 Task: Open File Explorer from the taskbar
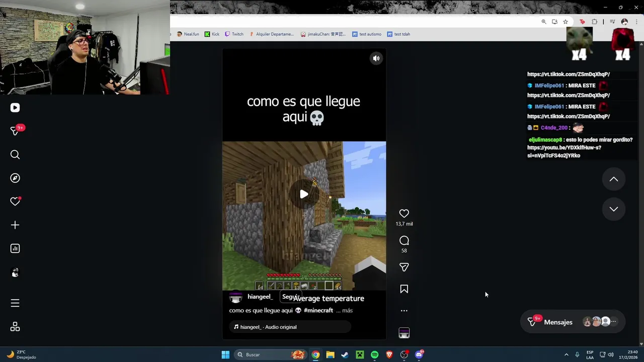330,355
